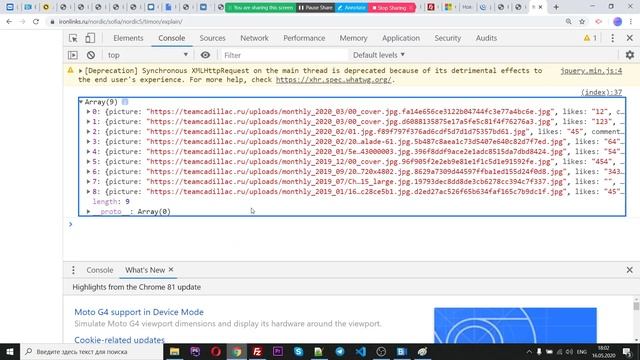Show the console sidebar
This screenshot has height=360, width=640.
coord(73,55)
